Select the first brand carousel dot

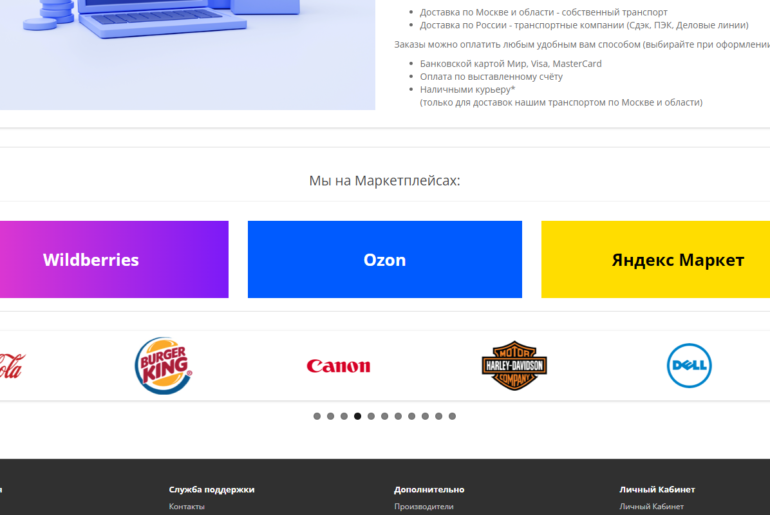click(317, 416)
